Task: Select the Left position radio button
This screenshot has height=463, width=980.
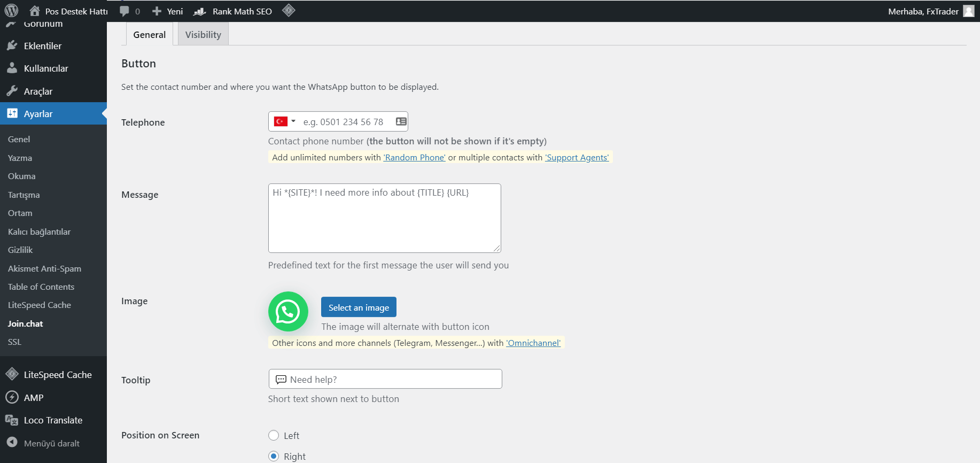Action: coord(274,435)
